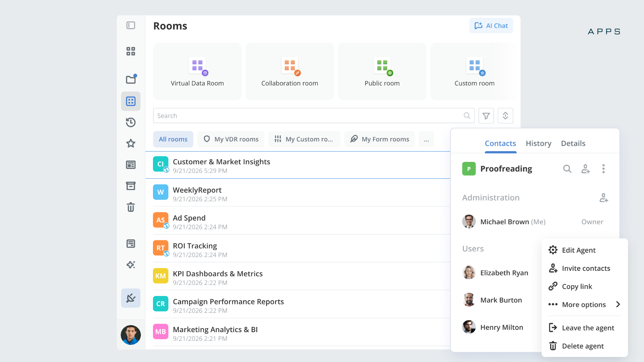Open the archive box icon in sidebar
Viewport: 644px width, 362px height.
coord(131,186)
